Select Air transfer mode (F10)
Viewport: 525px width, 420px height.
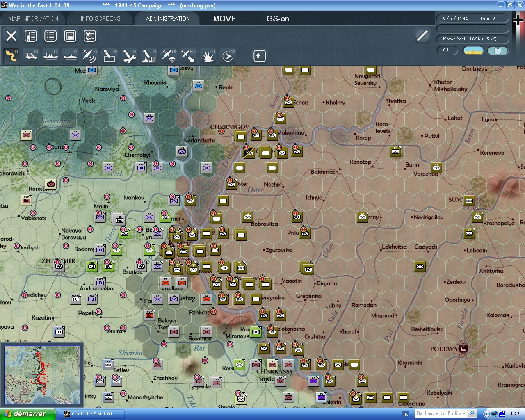[188, 56]
